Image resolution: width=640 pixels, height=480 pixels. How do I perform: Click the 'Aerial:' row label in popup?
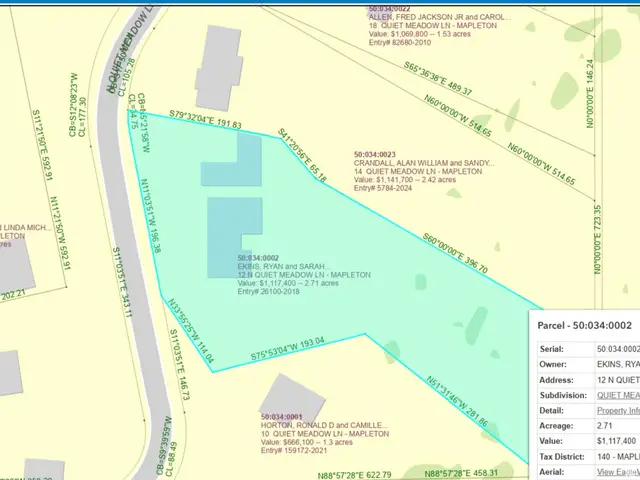pyautogui.click(x=551, y=472)
